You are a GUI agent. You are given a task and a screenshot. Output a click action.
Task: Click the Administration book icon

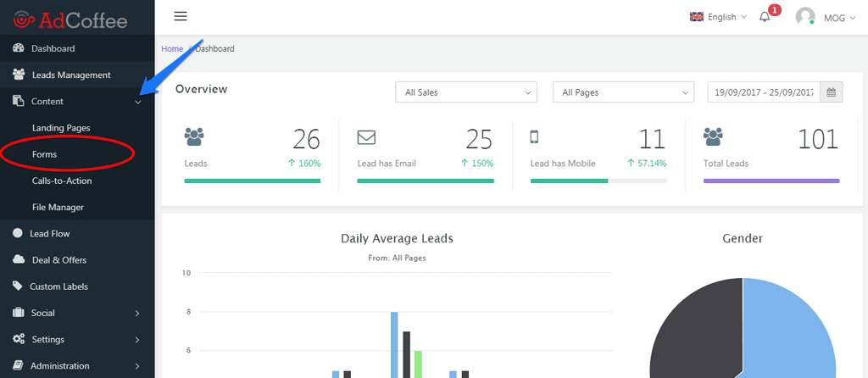pyautogui.click(x=19, y=366)
